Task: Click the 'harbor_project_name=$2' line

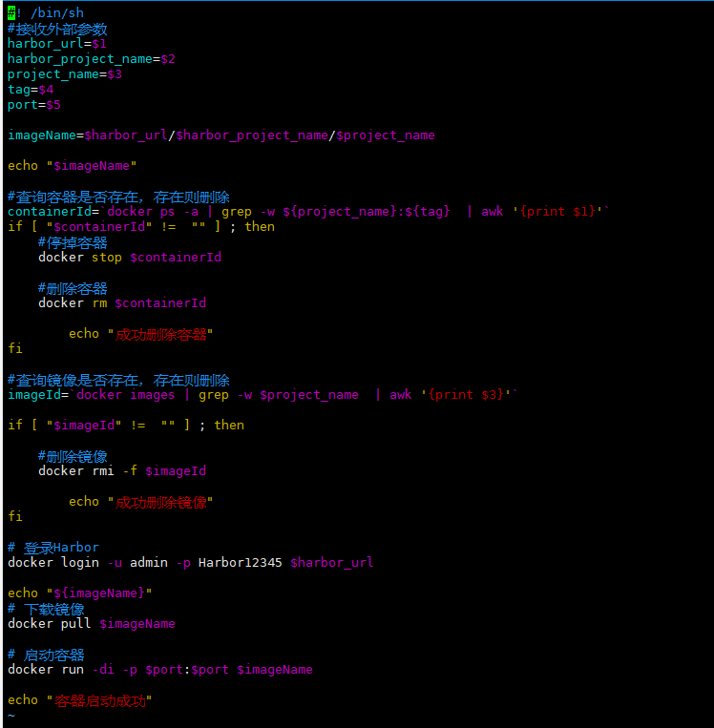Action: click(92, 59)
